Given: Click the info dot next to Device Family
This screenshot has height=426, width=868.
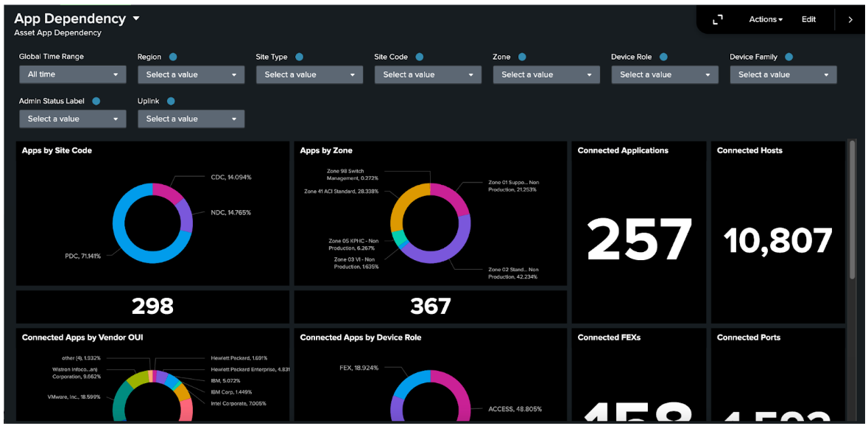Looking at the screenshot, I should click(788, 56).
